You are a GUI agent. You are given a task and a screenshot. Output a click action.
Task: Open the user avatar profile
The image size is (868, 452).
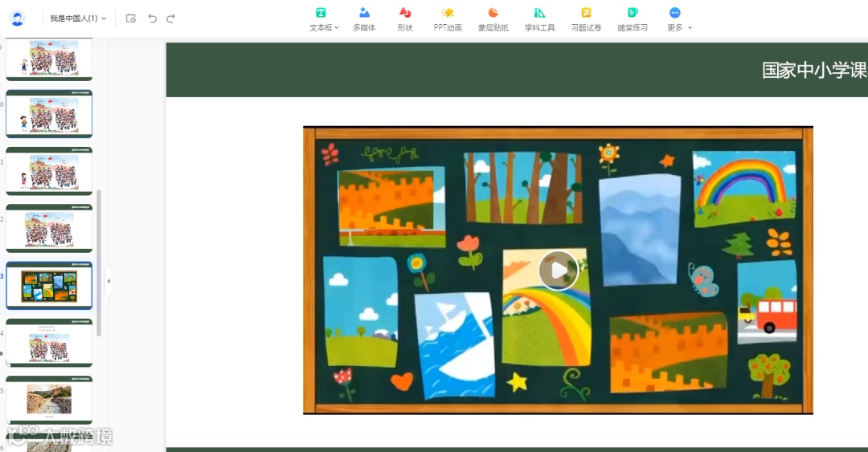click(x=18, y=18)
